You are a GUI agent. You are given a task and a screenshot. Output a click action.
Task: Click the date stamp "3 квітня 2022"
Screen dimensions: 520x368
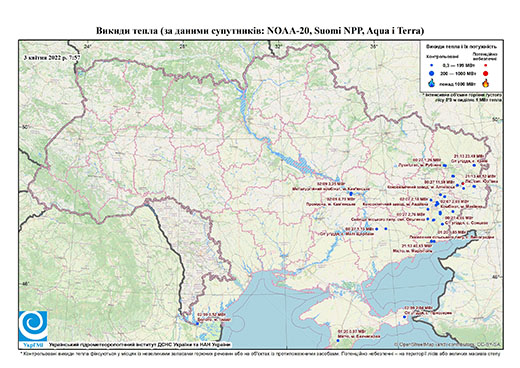click(42, 57)
